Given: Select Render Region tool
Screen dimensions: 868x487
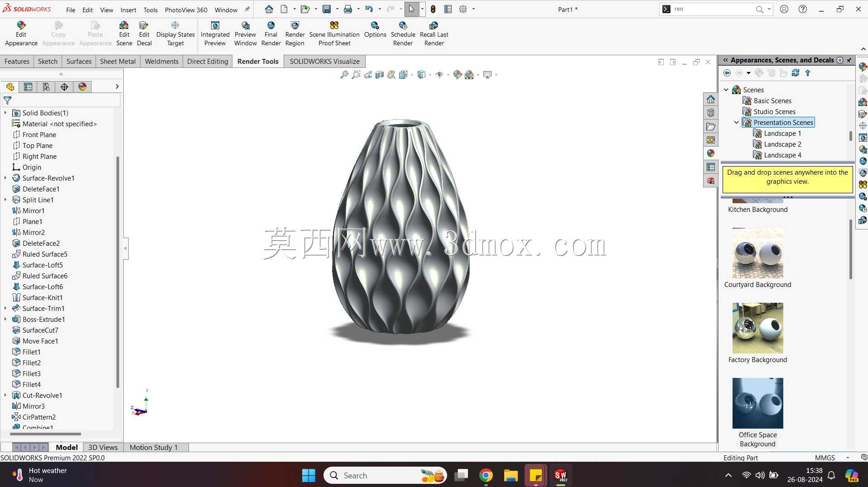Looking at the screenshot, I should 295,34.
